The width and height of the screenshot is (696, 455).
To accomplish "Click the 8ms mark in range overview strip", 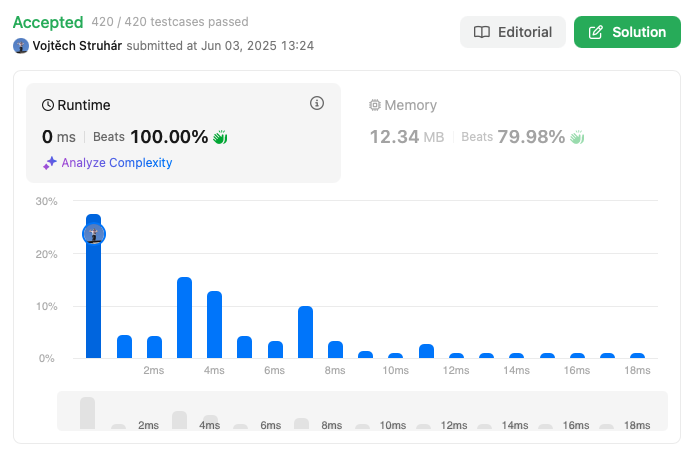I will [x=332, y=425].
